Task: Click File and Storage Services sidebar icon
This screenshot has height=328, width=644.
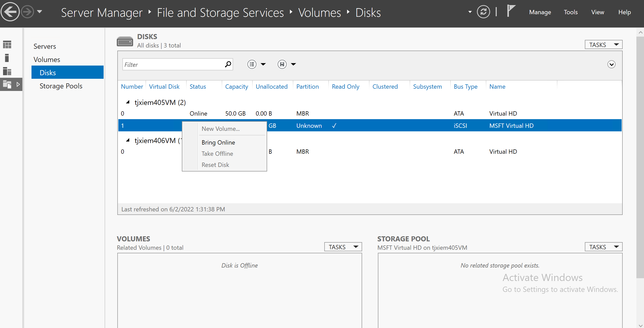Action: click(7, 84)
